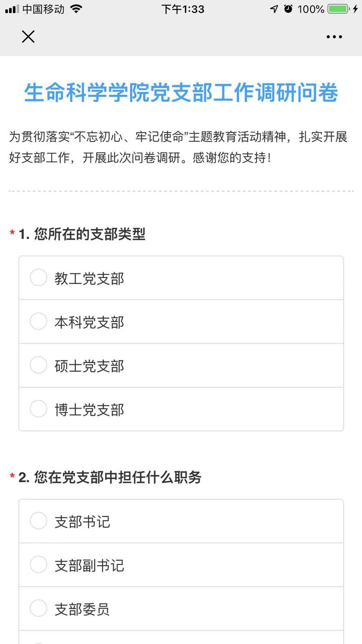
Task: Tap the survey title 生命科学学院党支部工作调研问卷
Action: point(181,93)
